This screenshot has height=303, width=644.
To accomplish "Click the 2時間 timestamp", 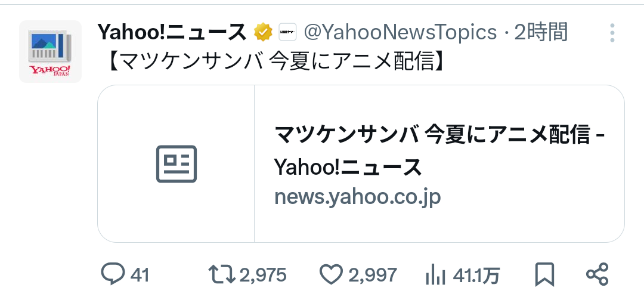I will 540,32.
